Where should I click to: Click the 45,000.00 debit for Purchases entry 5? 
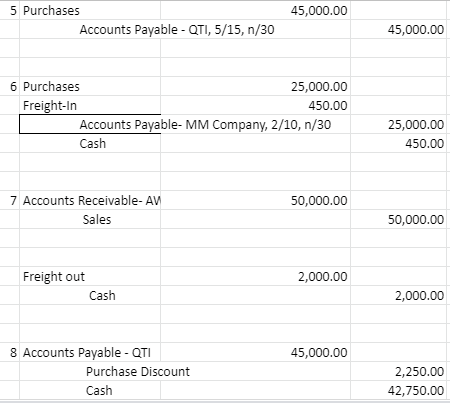coord(255,10)
